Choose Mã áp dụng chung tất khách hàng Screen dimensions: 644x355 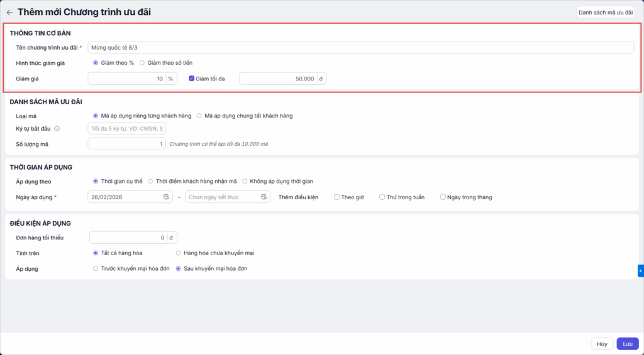point(199,116)
